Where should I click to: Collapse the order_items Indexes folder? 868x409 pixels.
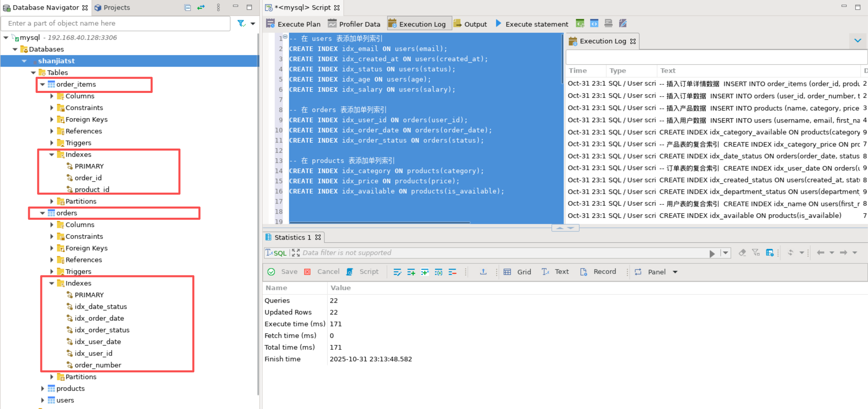(x=52, y=155)
